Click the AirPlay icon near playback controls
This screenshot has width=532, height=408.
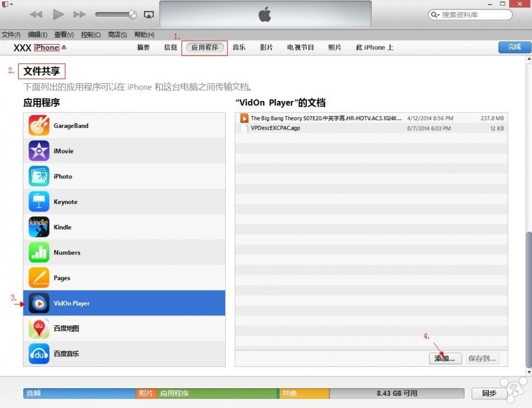pyautogui.click(x=149, y=15)
